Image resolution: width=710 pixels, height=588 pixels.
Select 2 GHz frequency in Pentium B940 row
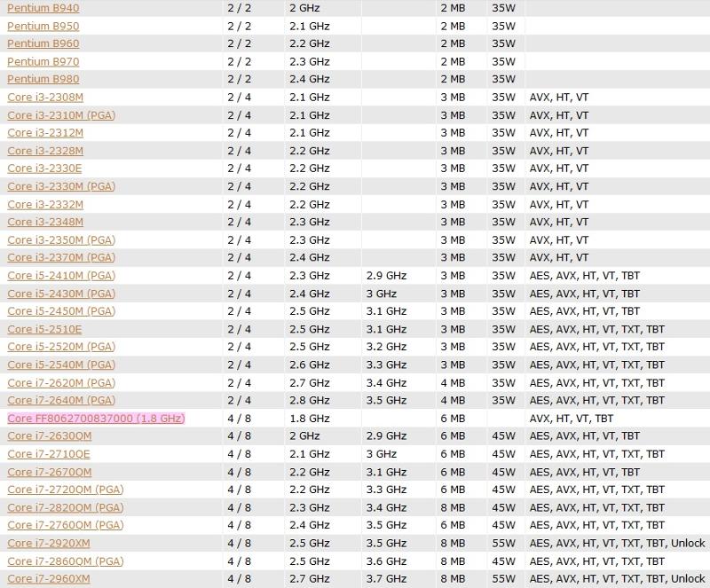coord(304,8)
